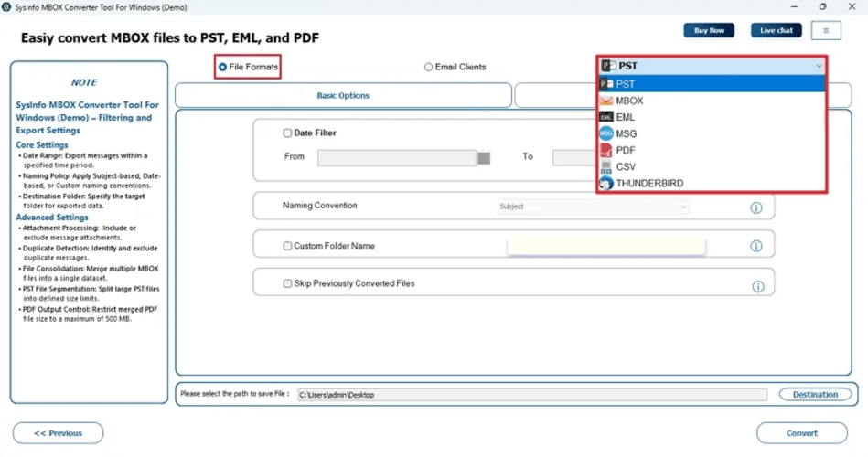The height and width of the screenshot is (457, 868).
Task: Open the hamburger menu button
Action: pos(826,30)
